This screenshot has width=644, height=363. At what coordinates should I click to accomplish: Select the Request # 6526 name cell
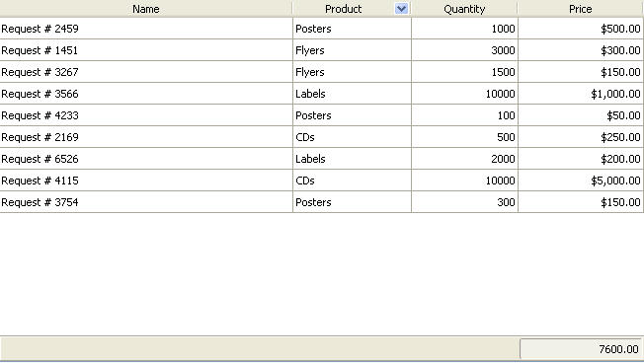146,159
